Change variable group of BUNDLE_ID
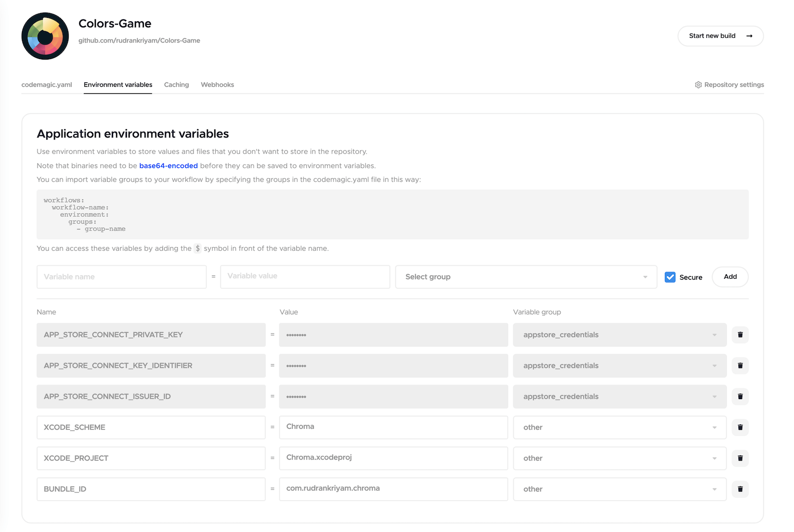794x532 pixels. click(x=620, y=489)
